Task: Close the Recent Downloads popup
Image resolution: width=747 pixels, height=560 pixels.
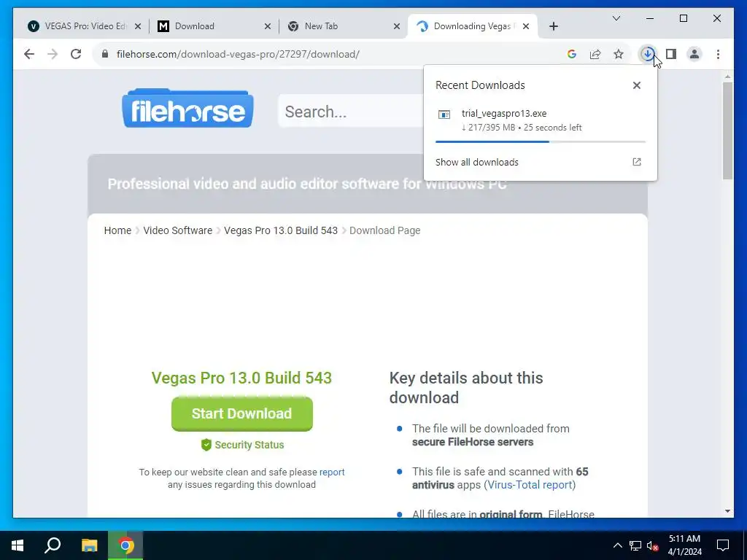Action: (x=636, y=85)
